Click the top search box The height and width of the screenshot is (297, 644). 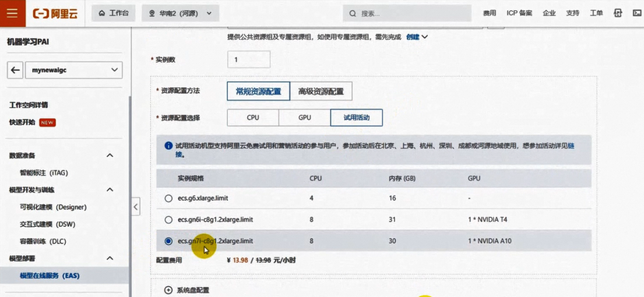point(408,14)
